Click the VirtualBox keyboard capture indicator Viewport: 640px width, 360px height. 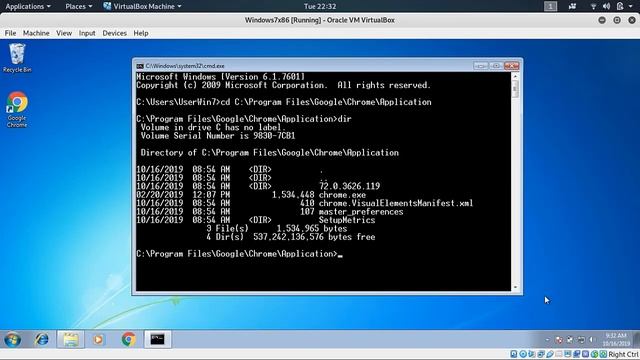(603, 354)
